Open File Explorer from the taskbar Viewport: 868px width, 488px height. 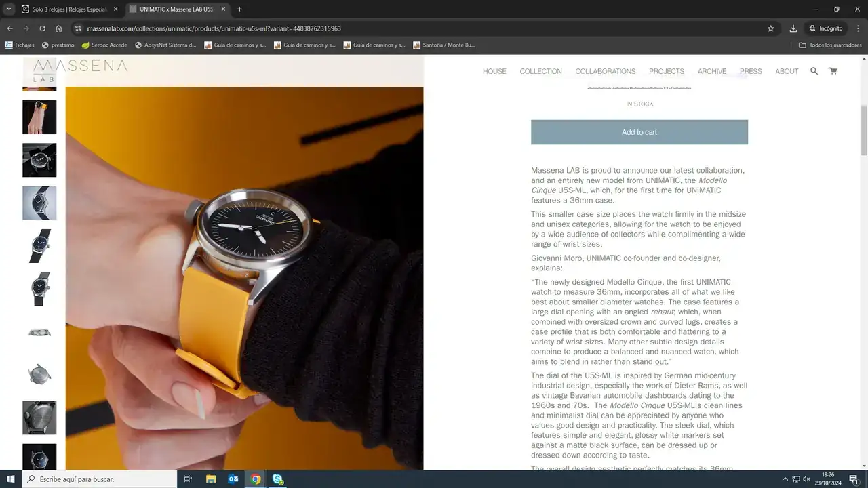click(211, 479)
